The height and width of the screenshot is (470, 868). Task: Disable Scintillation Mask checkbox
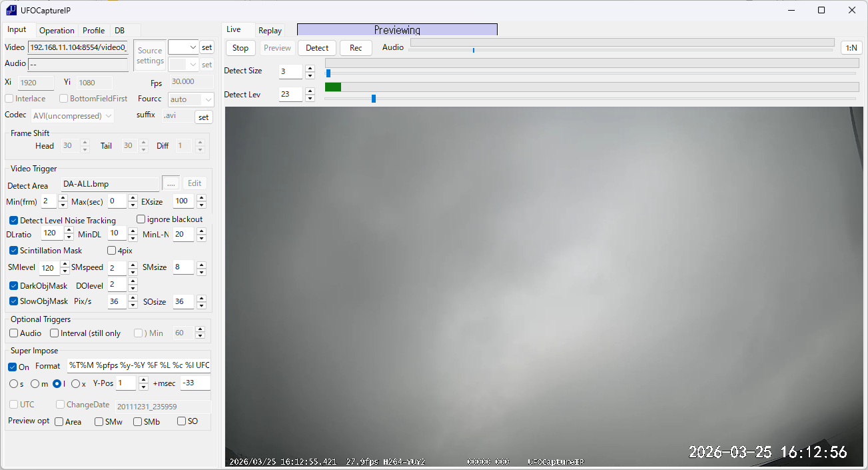pos(14,251)
